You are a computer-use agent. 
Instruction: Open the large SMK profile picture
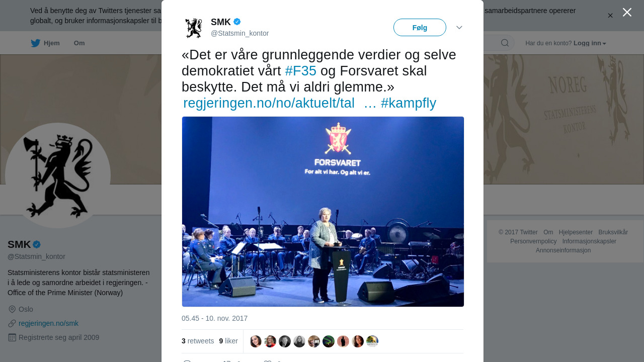point(58,175)
